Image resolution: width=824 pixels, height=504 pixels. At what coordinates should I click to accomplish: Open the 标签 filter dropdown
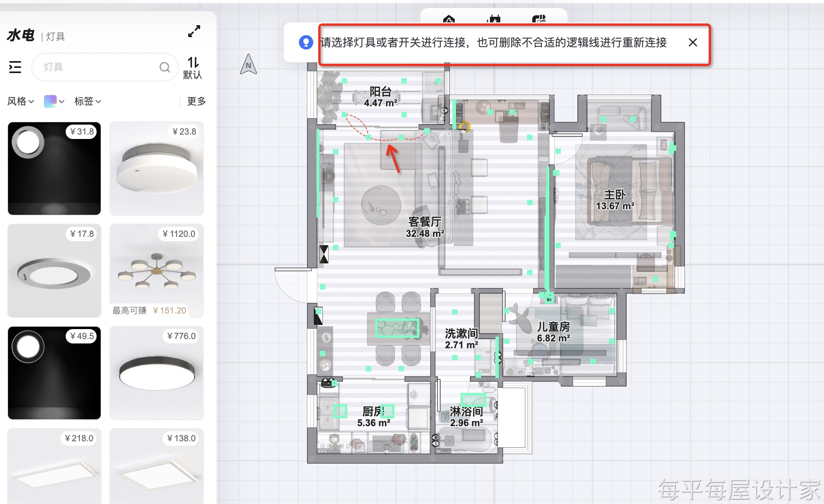(88, 101)
